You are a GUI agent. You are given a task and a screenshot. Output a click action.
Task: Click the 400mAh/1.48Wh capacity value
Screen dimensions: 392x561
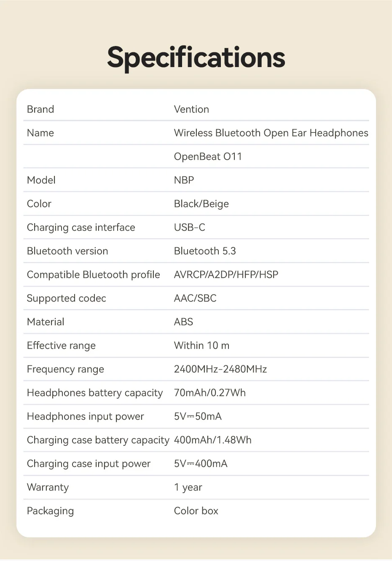212,440
